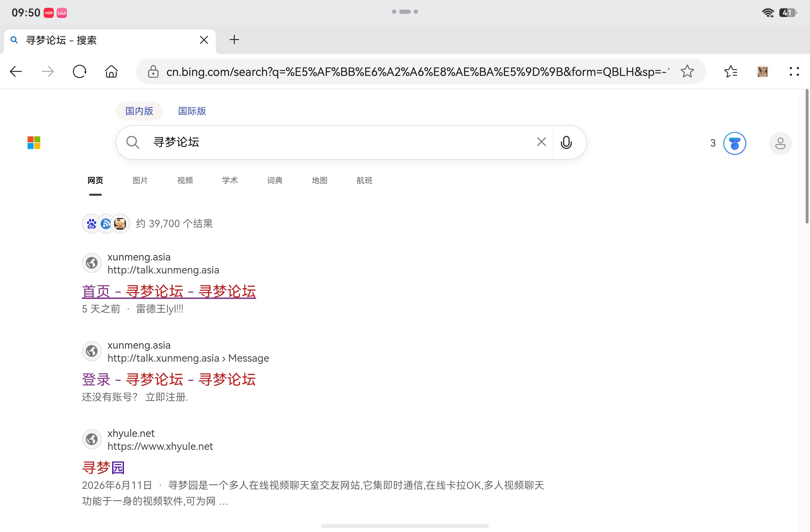This screenshot has width=810, height=532.
Task: Click the 还没有账号? 立即注册. snippet
Action: [x=135, y=397]
